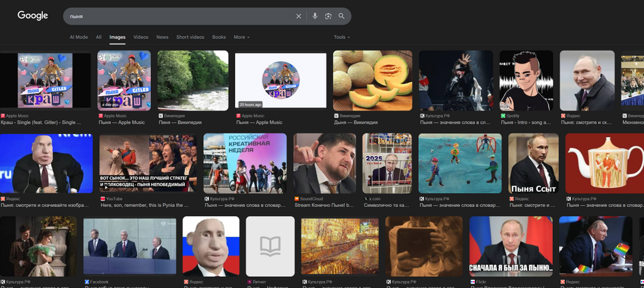
Task: Switch to the Books tab
Action: [x=219, y=37]
